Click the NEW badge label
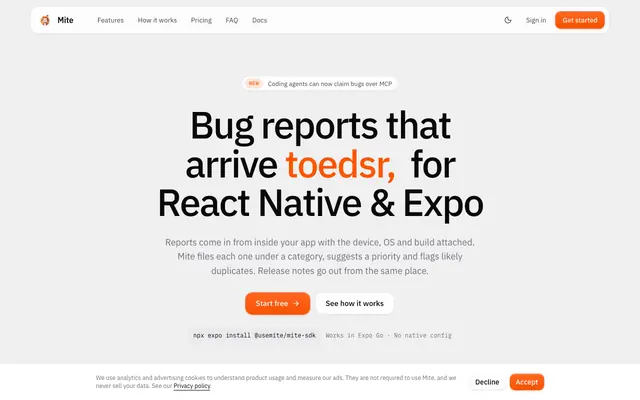The image size is (640, 400). tap(254, 83)
